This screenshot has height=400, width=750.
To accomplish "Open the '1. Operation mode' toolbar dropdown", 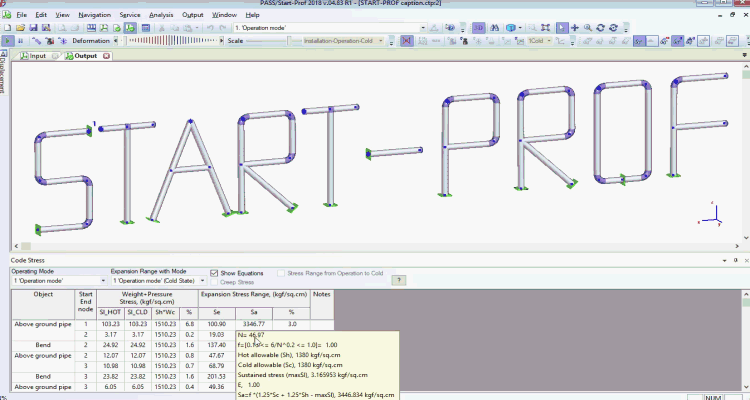I will point(423,28).
